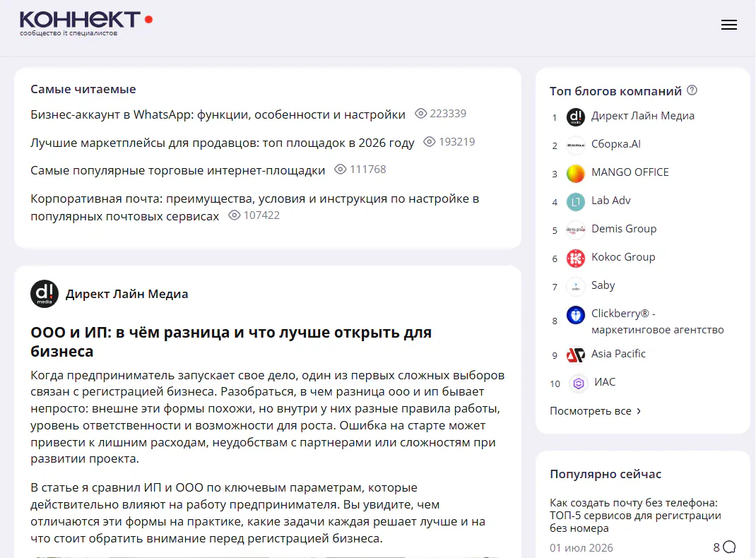Click Посмотреть все link
Screen dimensions: 756x558
(x=591, y=411)
